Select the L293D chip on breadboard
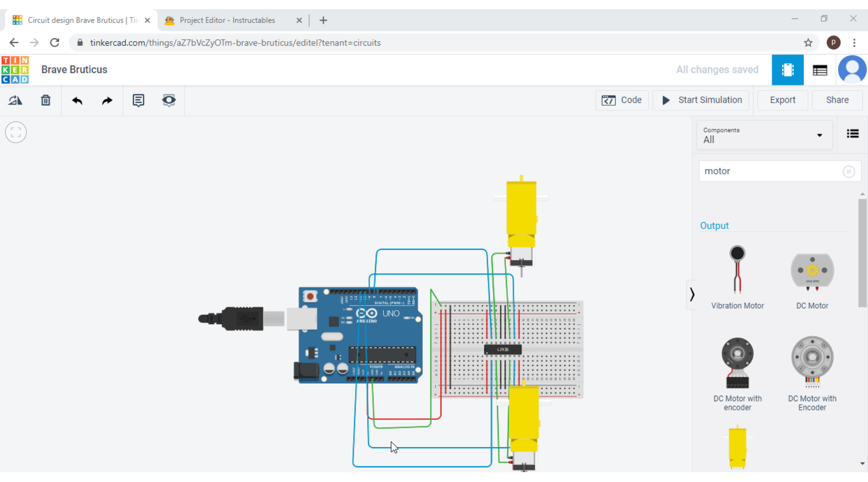 click(503, 349)
